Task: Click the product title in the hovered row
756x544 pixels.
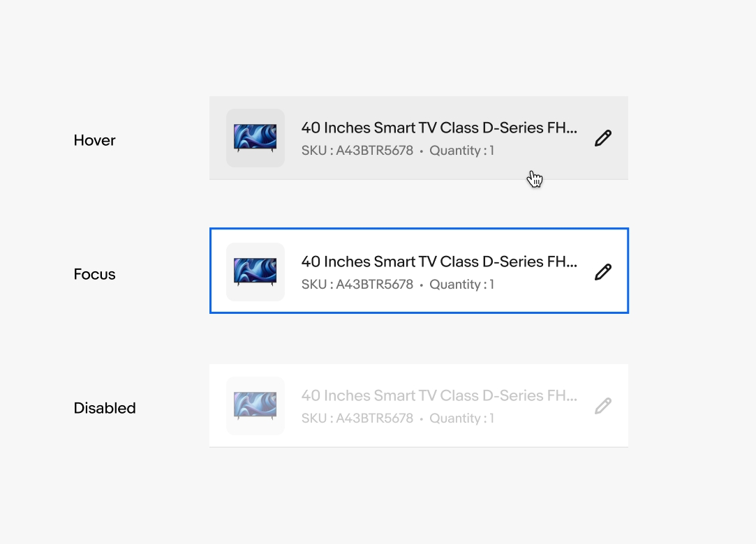Action: point(439,128)
